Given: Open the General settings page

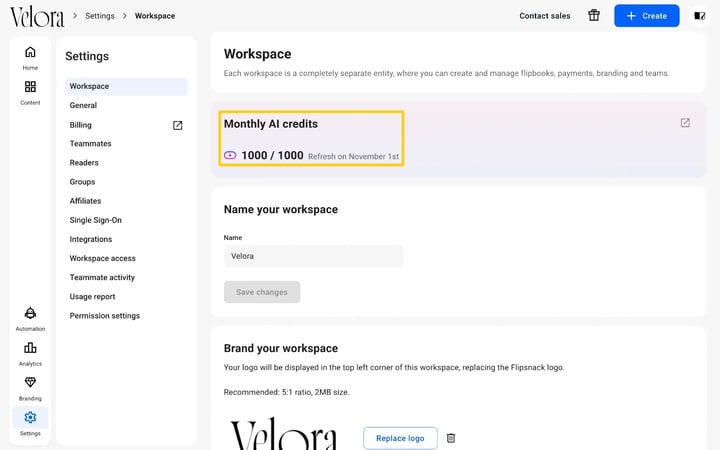Looking at the screenshot, I should point(83,105).
